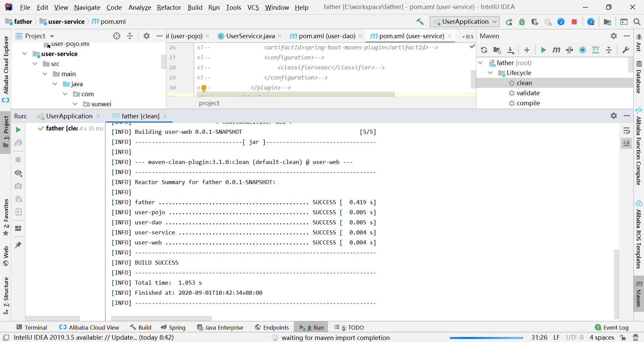Execute Maven goal m icon

pyautogui.click(x=556, y=50)
